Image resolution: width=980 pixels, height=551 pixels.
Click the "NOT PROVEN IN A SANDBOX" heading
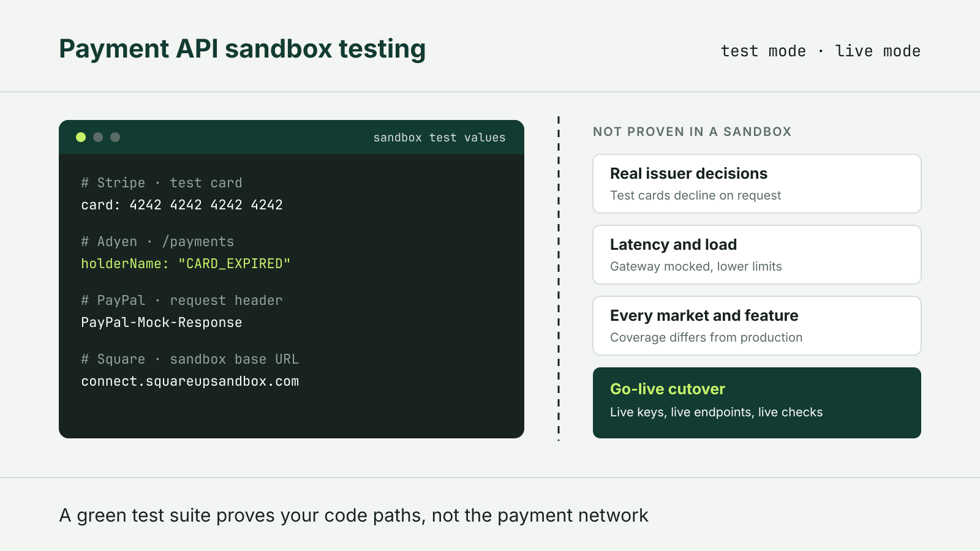692,132
